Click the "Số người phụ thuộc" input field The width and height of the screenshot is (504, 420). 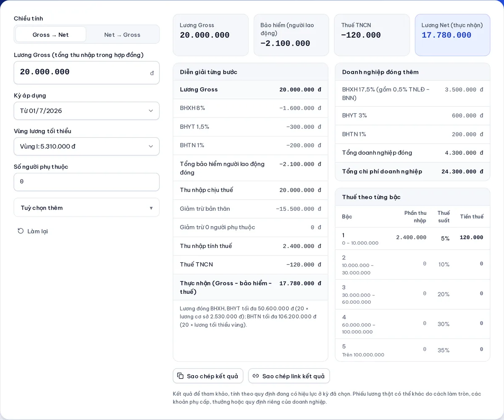point(87,182)
